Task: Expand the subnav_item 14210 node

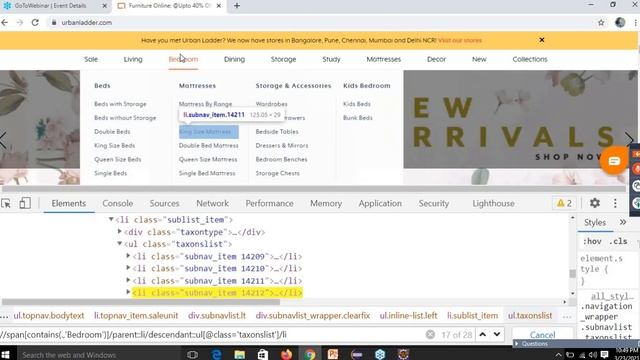Action: pos(128,268)
